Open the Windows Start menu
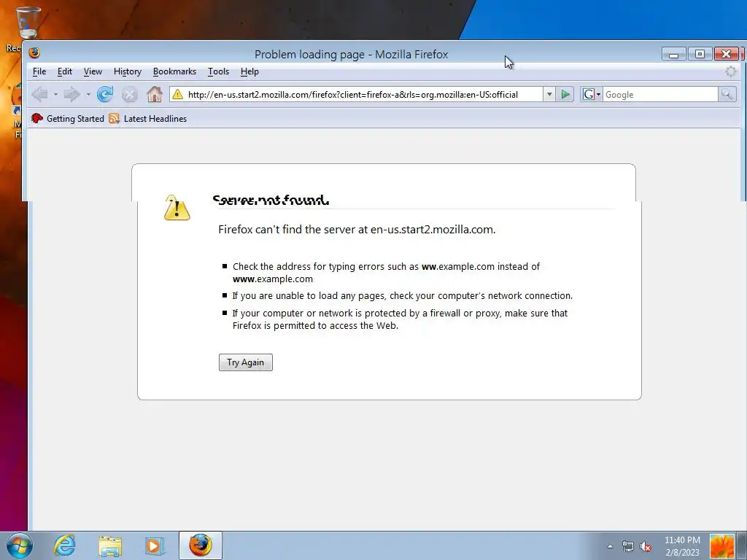Screen dimensions: 747x560 (x=19, y=545)
